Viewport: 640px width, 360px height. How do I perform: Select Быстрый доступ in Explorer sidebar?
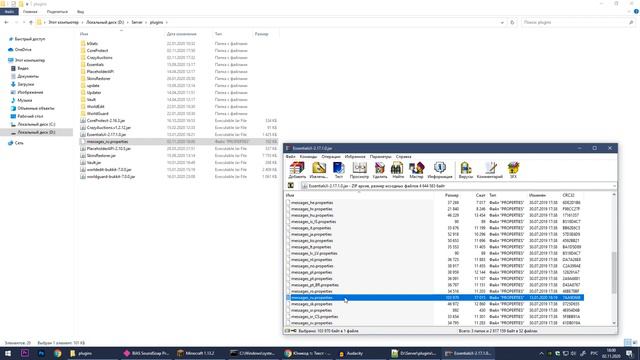30,39
